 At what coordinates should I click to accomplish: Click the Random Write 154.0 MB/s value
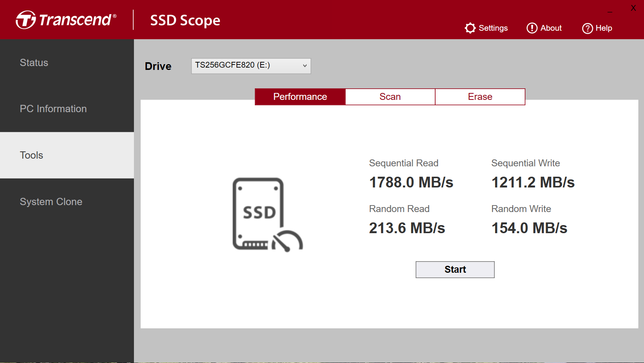529,228
